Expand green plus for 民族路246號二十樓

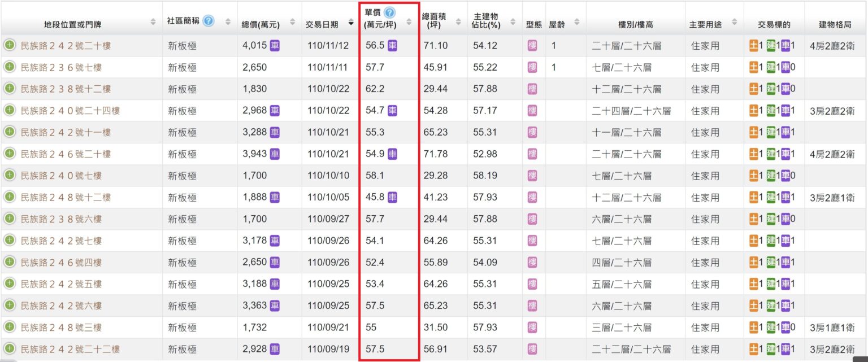click(x=10, y=153)
